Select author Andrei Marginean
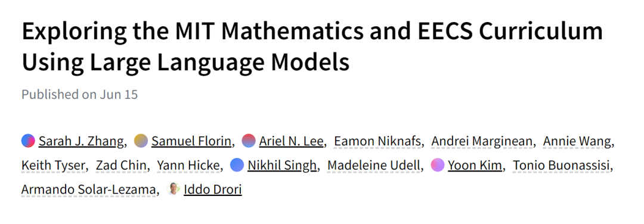 [x=481, y=141]
